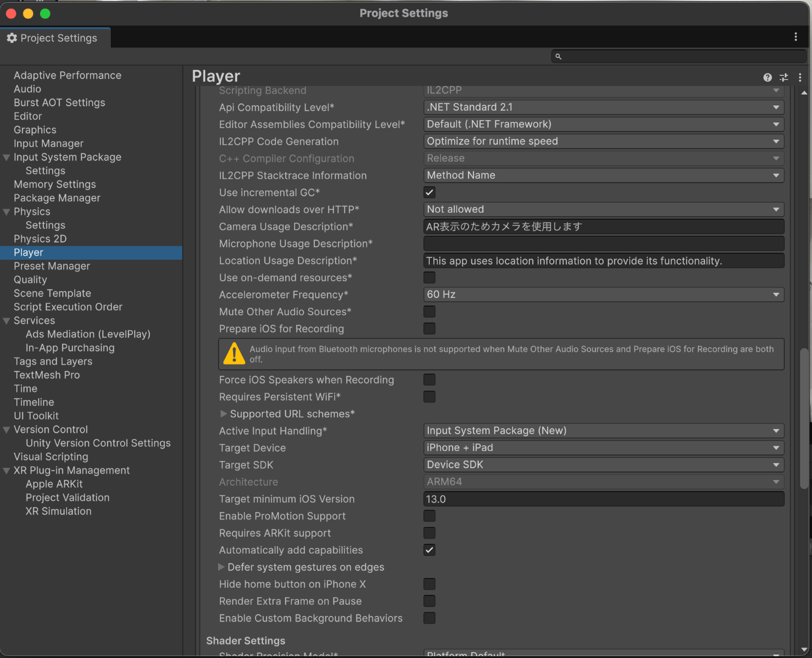Check Prepare iOS for Recording

pyautogui.click(x=429, y=329)
